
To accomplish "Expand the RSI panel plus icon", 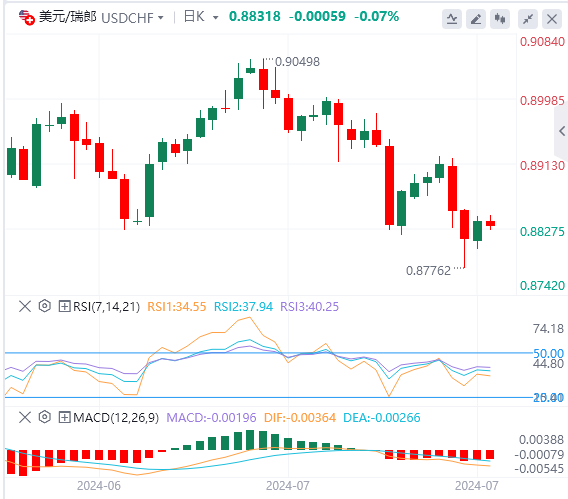I will click(64, 306).
